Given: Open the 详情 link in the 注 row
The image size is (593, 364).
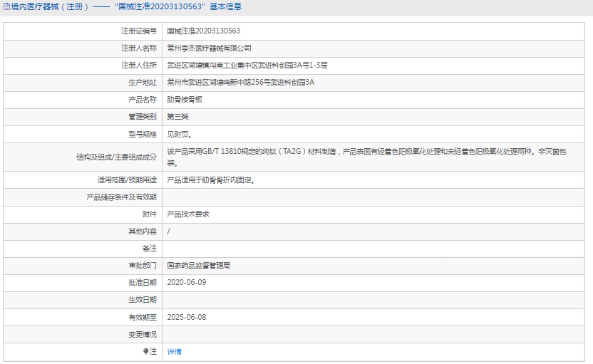Looking at the screenshot, I should [x=174, y=351].
